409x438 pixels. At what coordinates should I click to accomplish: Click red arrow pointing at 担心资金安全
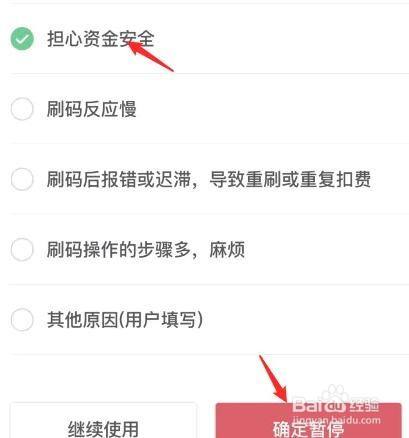point(150,55)
